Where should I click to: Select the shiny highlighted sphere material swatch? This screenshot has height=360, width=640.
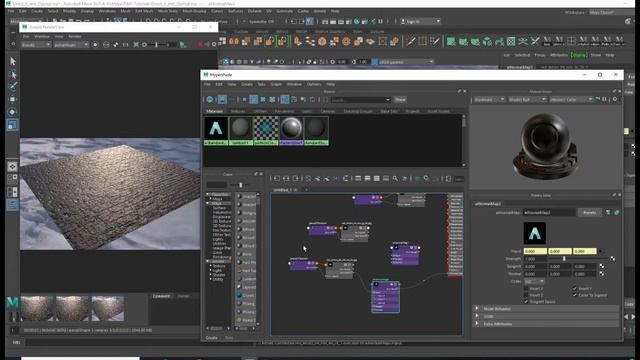[x=291, y=131]
